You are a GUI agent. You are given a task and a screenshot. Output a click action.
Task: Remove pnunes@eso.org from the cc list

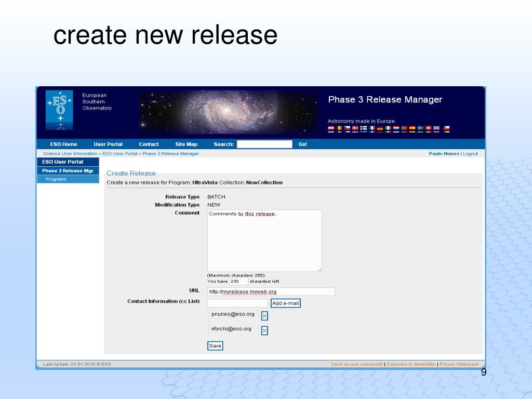[264, 316]
